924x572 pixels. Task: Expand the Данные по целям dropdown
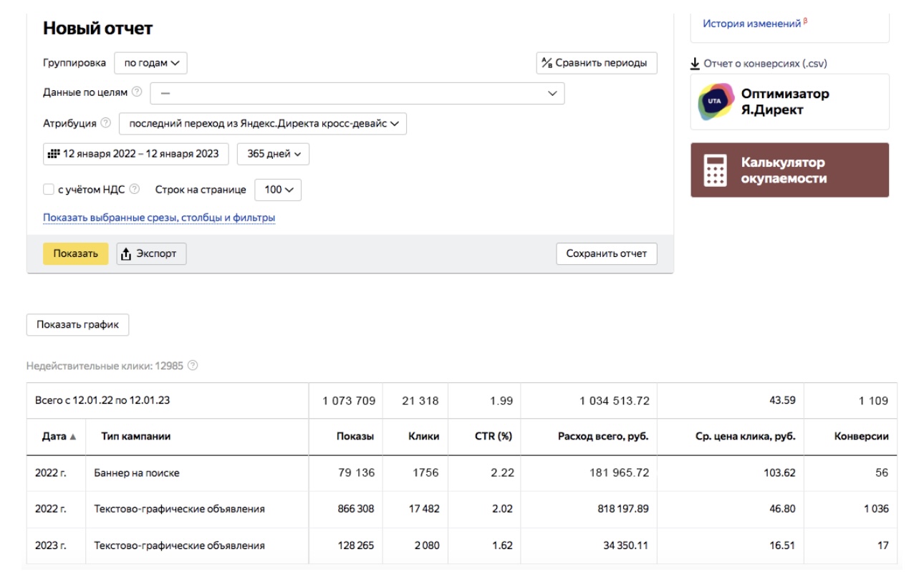tap(357, 93)
